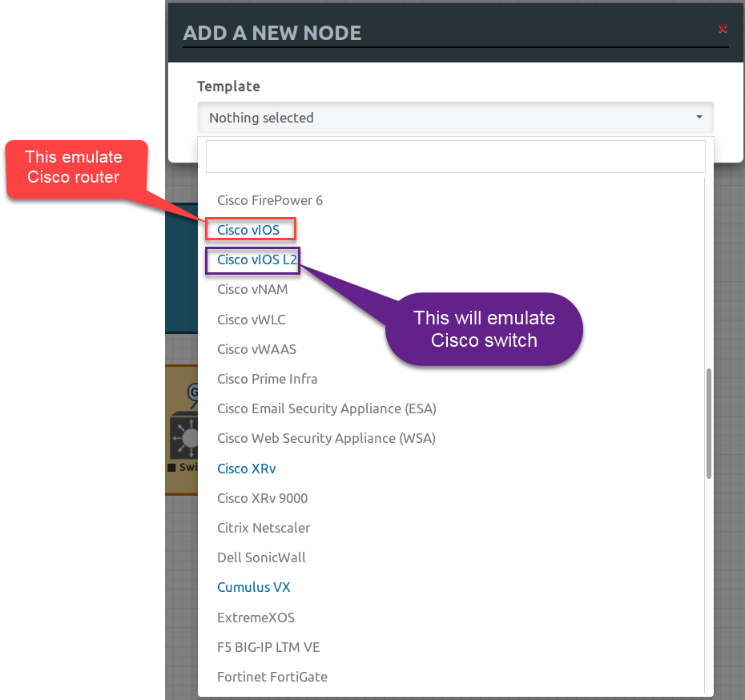745x700 pixels.
Task: Select Fortinet FortiGate entry
Action: tap(272, 677)
